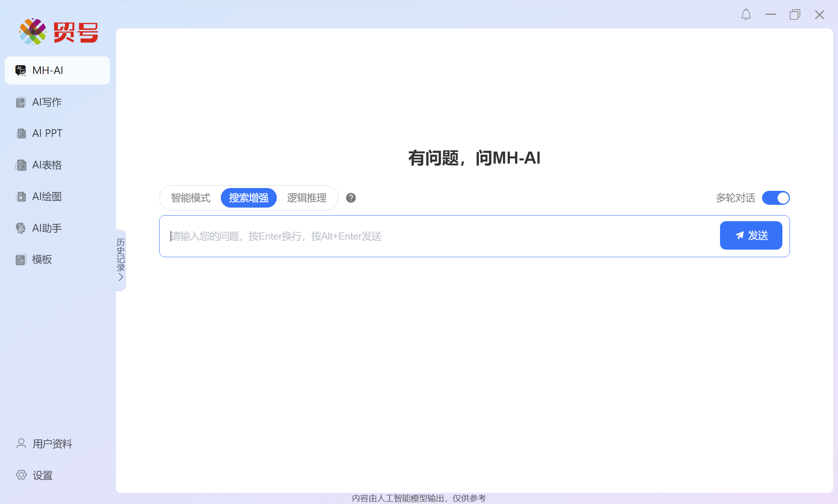Open the AI助手 assistant section
Viewport: 838px width, 504px height.
coord(57,228)
